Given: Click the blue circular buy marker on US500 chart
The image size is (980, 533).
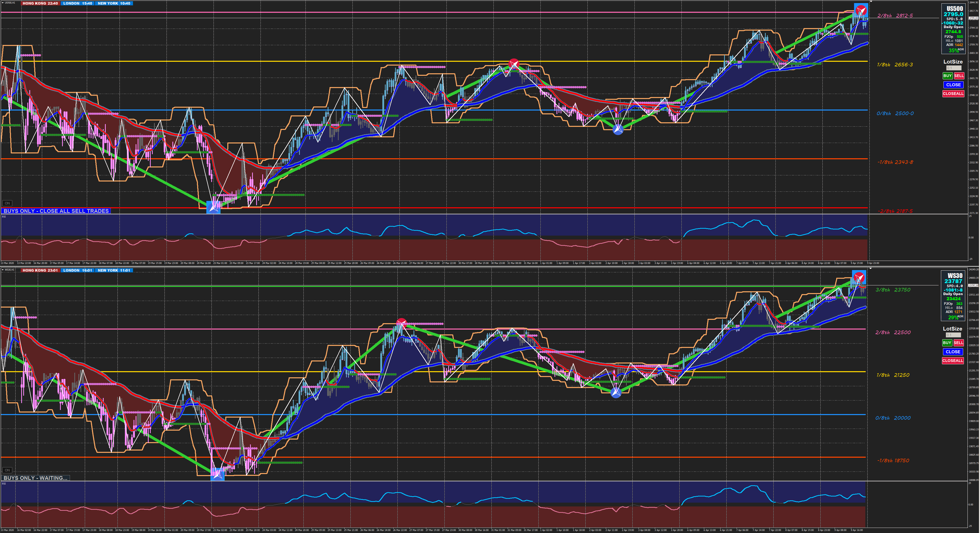Looking at the screenshot, I should [618, 130].
